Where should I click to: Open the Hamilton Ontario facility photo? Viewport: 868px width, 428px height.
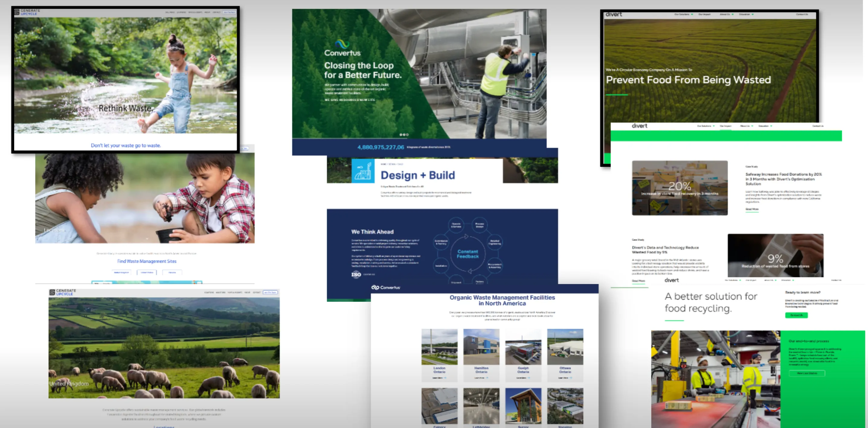pos(481,347)
